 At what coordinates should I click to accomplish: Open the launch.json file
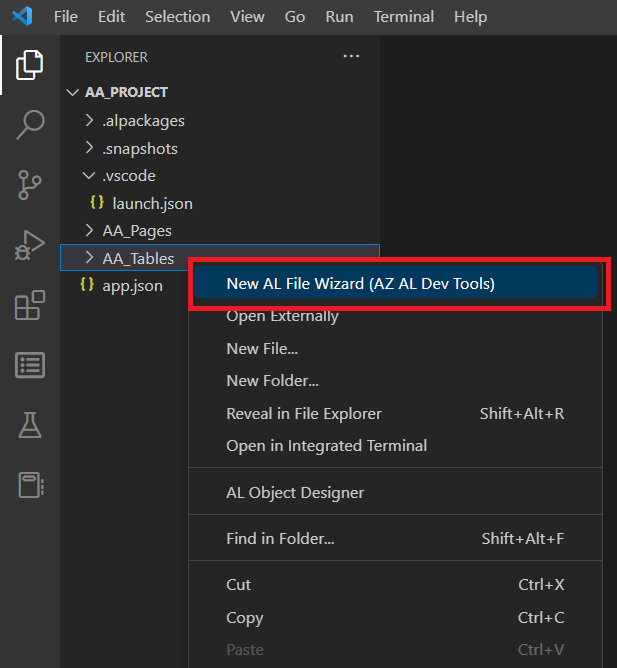click(152, 204)
